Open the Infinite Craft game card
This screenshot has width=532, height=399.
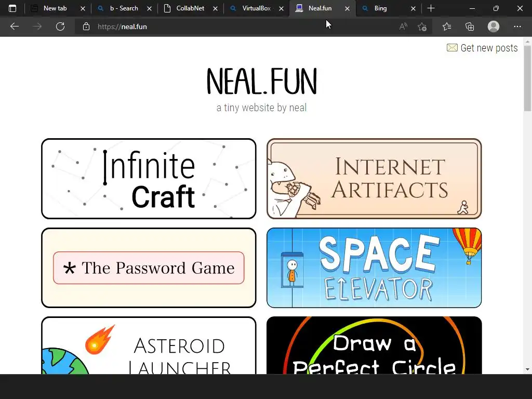(x=149, y=179)
